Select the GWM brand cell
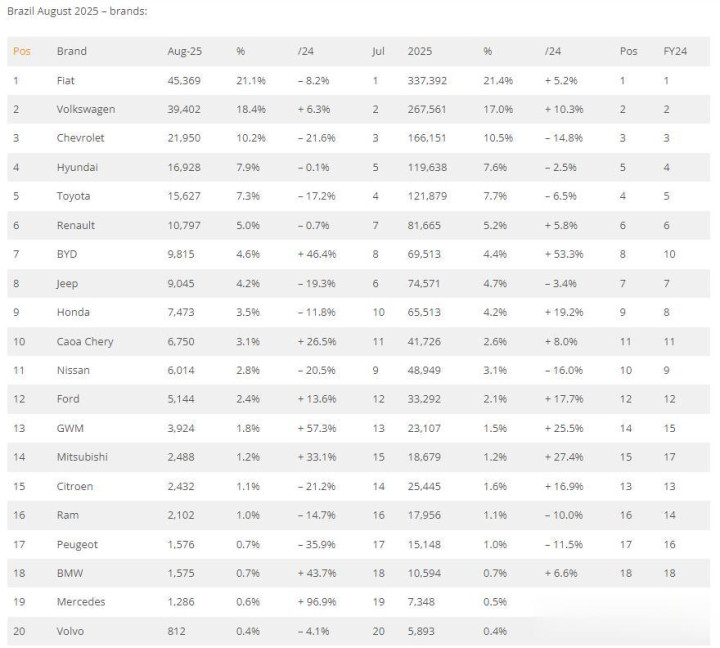Viewport: 720px width, 648px height. tap(70, 428)
